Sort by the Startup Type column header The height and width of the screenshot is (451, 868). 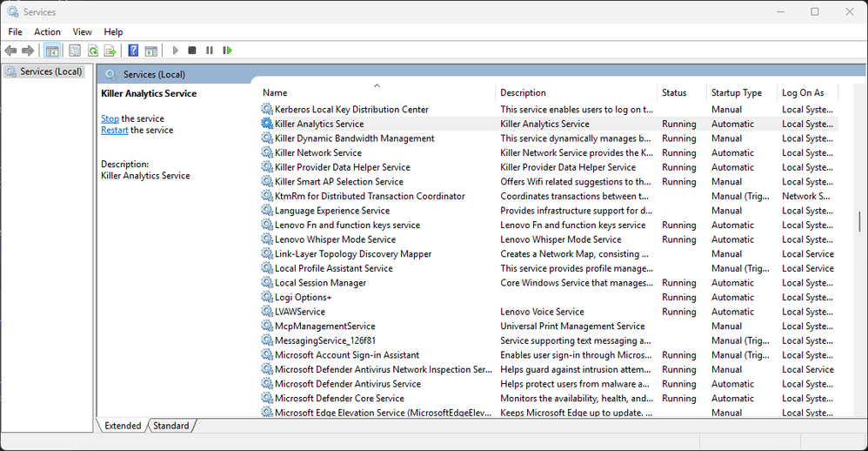736,92
